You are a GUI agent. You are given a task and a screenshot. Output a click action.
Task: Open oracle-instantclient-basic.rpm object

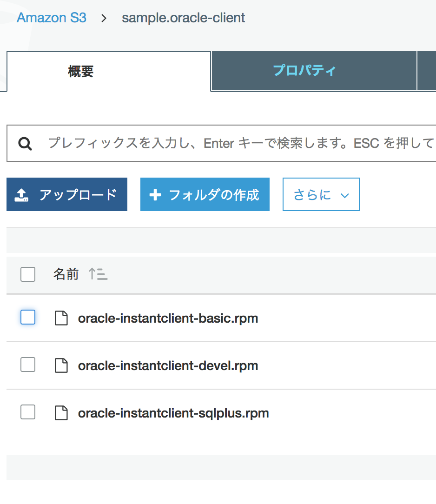tap(168, 318)
